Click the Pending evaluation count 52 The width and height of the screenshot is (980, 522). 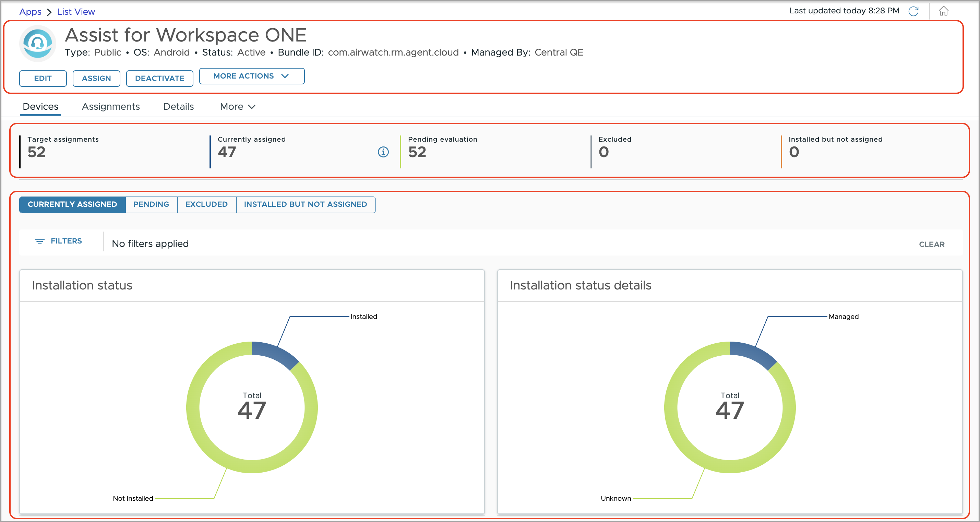(417, 152)
